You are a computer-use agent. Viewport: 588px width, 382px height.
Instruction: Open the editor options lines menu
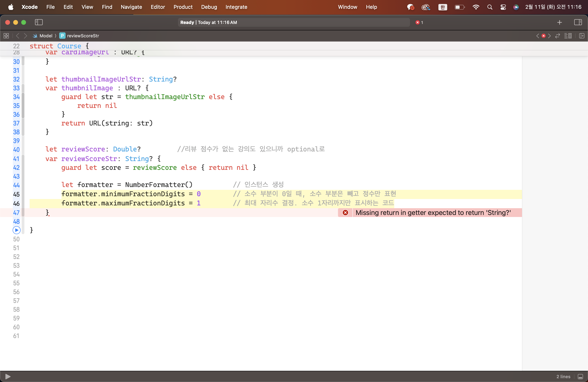pyautogui.click(x=568, y=36)
